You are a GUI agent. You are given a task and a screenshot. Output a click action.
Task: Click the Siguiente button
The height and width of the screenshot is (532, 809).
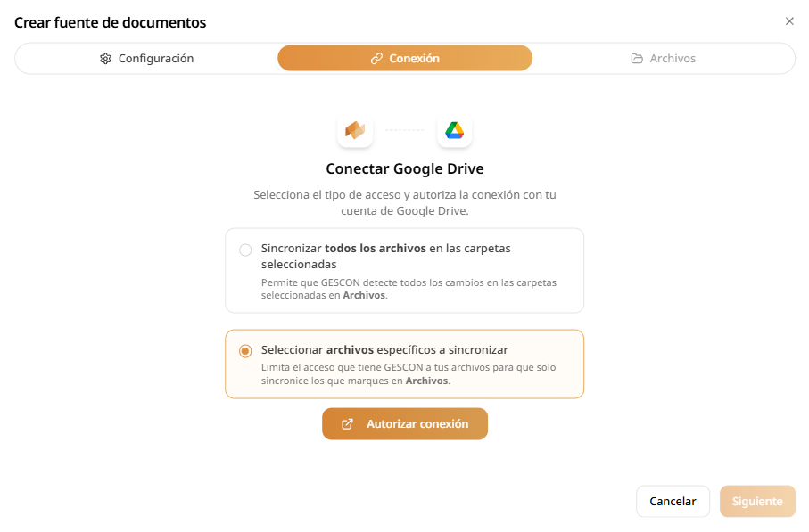[756, 501]
